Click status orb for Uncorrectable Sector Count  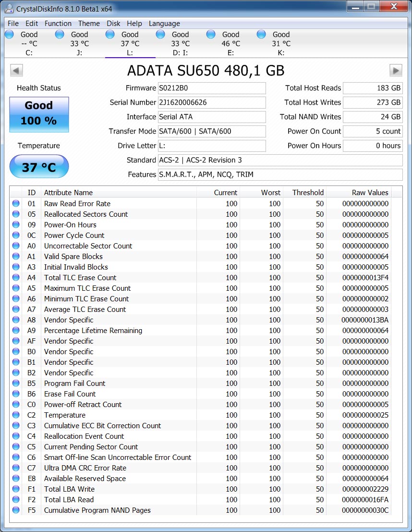coord(15,246)
